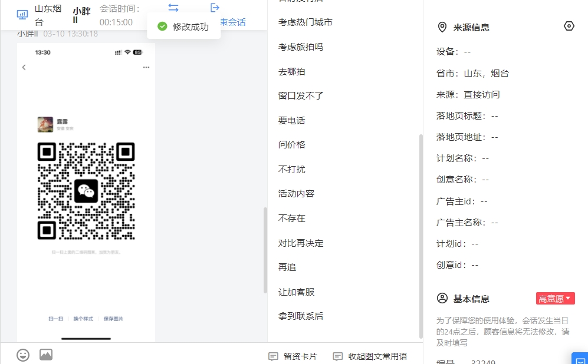Pick the quick phrase 活动内容
The height and width of the screenshot is (364, 588).
(296, 194)
